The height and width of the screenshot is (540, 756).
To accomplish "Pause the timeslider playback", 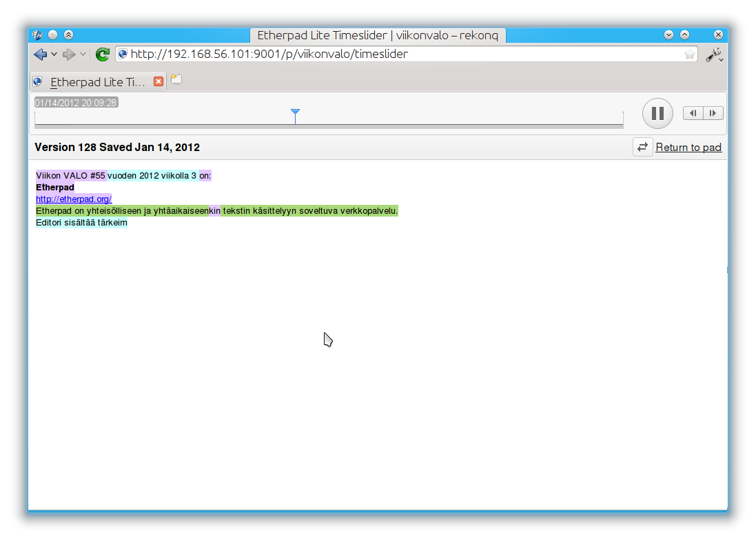I will 657,113.
